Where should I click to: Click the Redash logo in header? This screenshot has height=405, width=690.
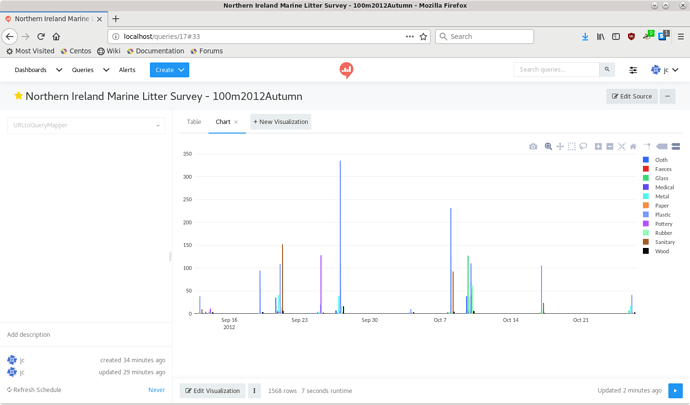(346, 70)
